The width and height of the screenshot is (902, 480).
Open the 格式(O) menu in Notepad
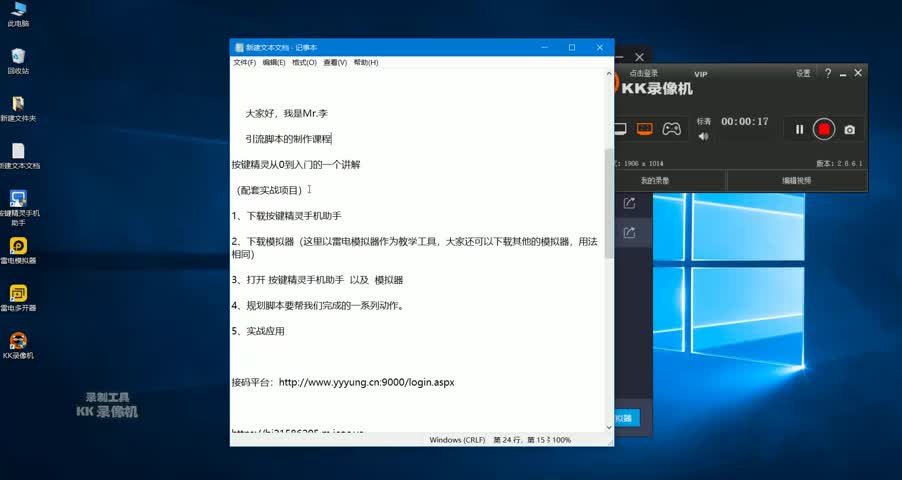(x=304, y=62)
